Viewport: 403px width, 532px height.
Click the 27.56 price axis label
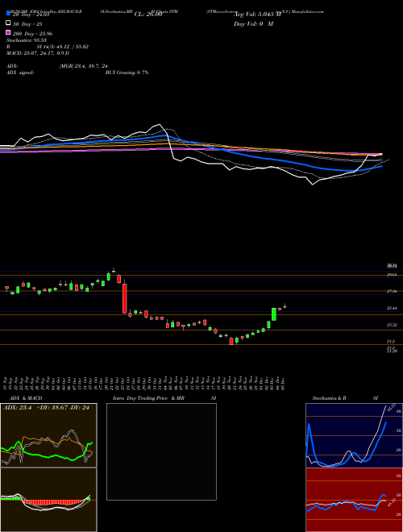tap(393, 292)
